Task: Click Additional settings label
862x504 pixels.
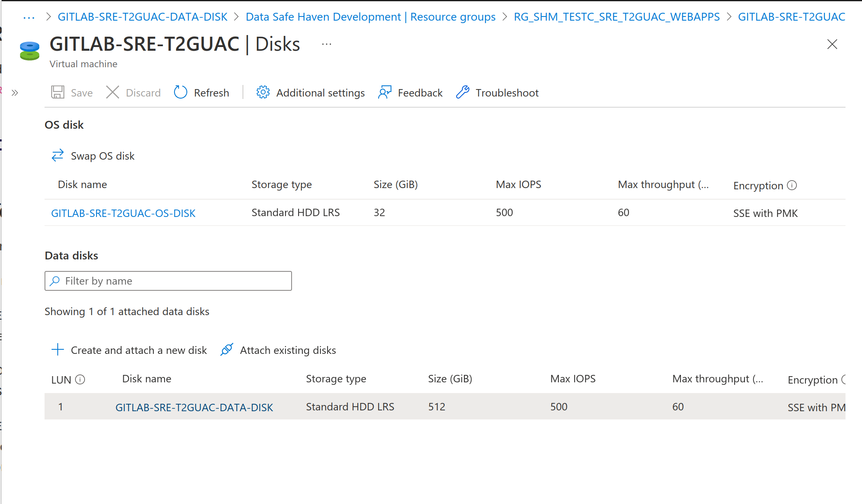Action: [320, 93]
